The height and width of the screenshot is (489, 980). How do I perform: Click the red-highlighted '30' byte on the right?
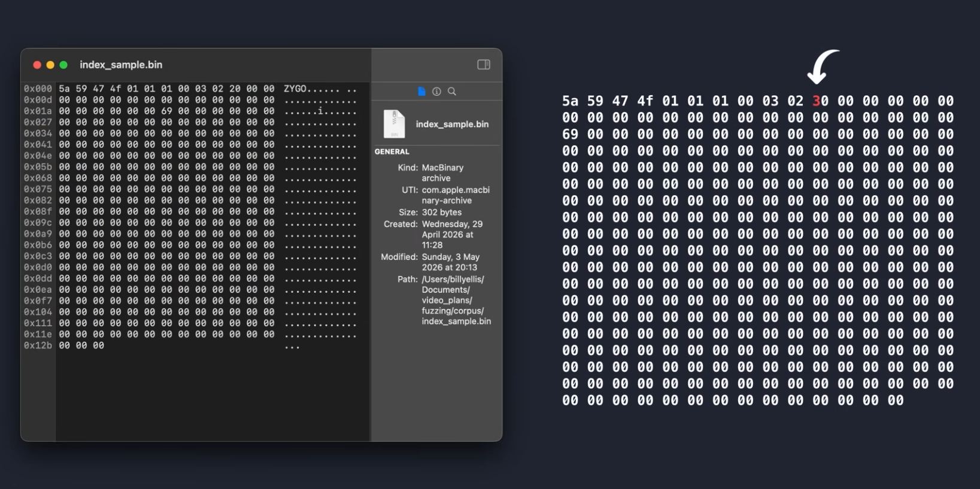coord(820,101)
